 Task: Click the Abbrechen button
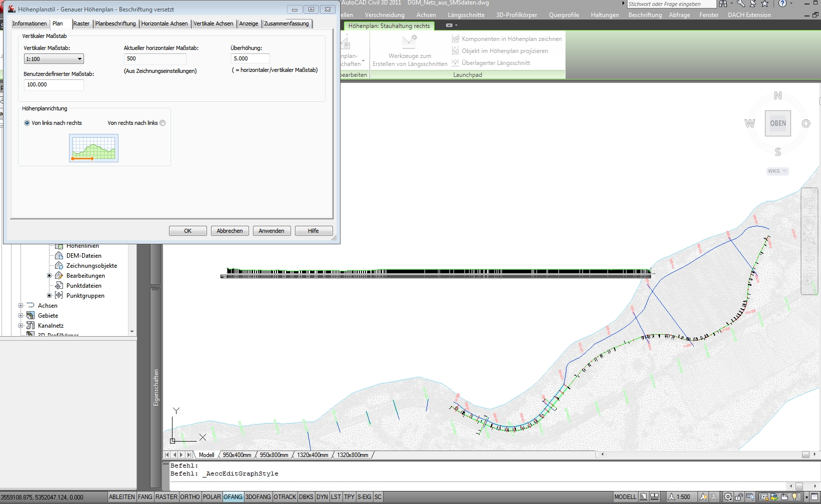(230, 231)
